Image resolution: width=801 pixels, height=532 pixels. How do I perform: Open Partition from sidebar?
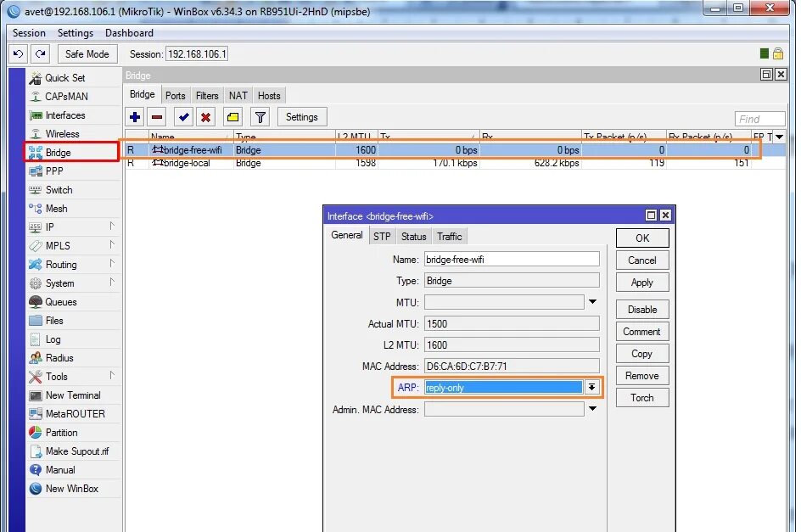coord(61,433)
